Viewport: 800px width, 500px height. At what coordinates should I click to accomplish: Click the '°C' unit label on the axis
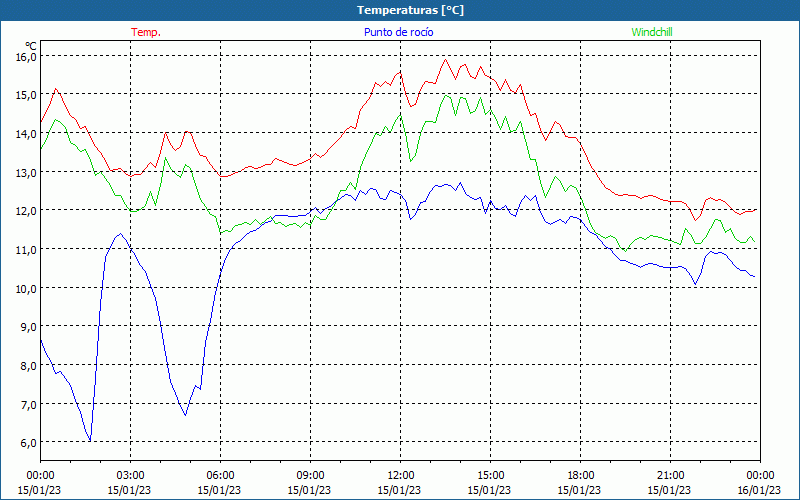click(x=31, y=46)
